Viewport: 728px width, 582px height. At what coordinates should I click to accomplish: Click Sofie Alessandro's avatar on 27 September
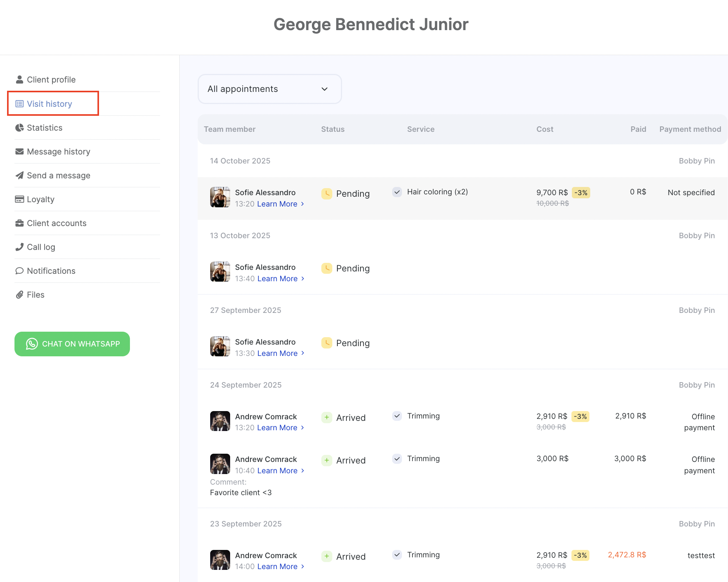pyautogui.click(x=220, y=346)
